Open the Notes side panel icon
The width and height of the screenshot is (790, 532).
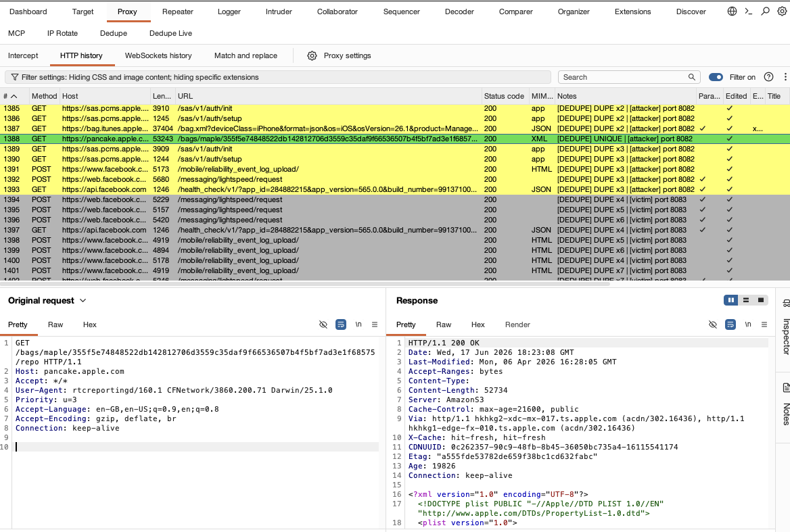[x=785, y=387]
